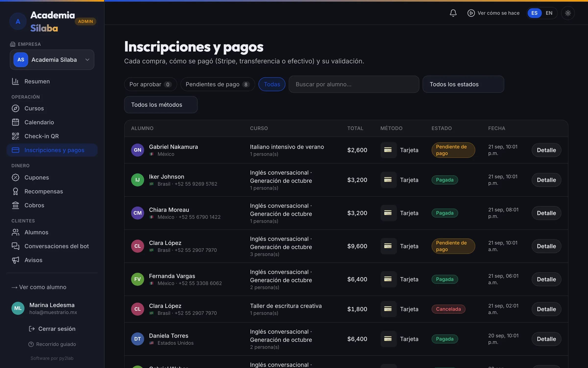
Task: Click the Check-in QR code icon
Action: [15, 136]
